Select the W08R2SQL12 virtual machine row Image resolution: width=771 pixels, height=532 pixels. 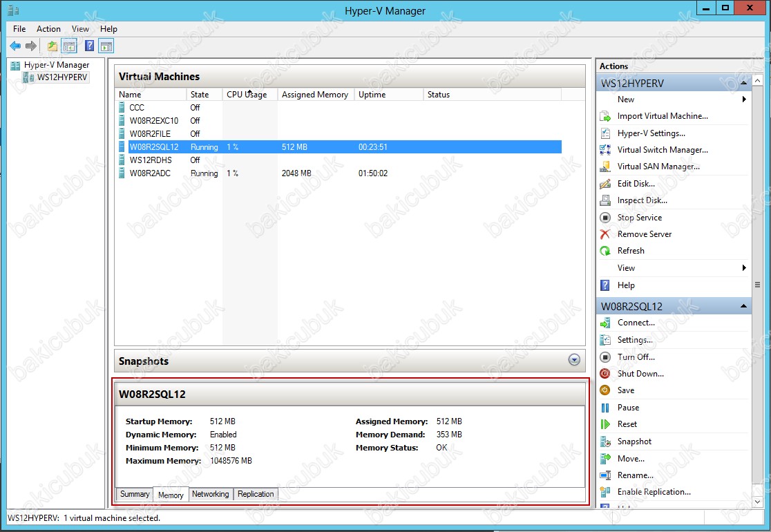click(x=339, y=147)
